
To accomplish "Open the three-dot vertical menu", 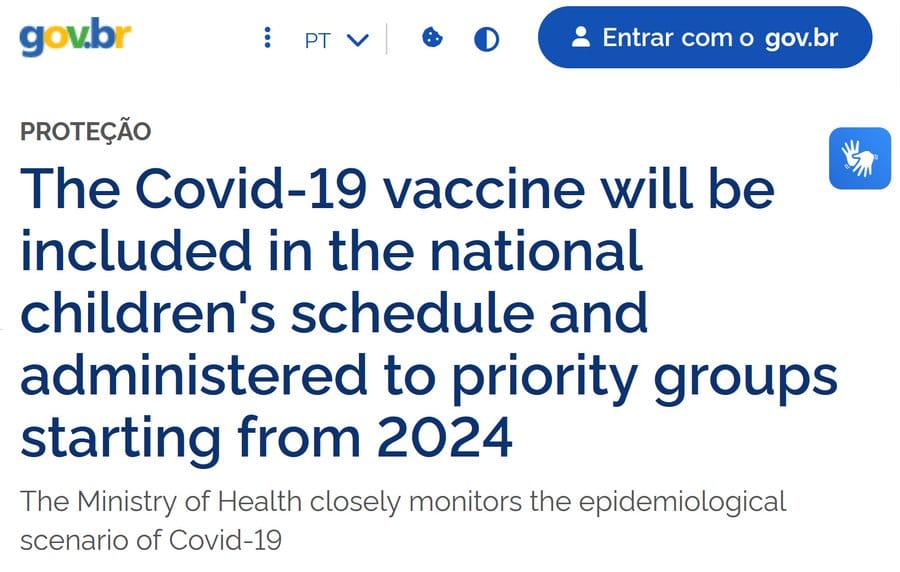I will tap(267, 38).
